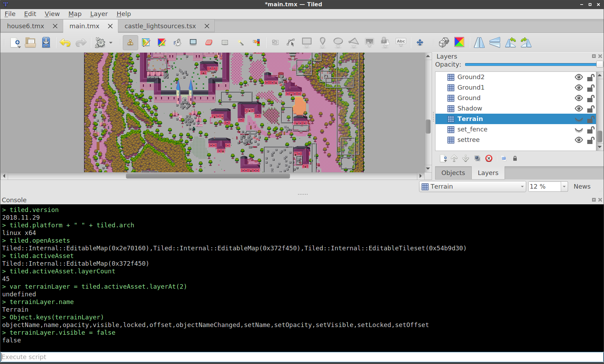Flip the selection horizontally
The image size is (604, 364).
click(x=479, y=43)
